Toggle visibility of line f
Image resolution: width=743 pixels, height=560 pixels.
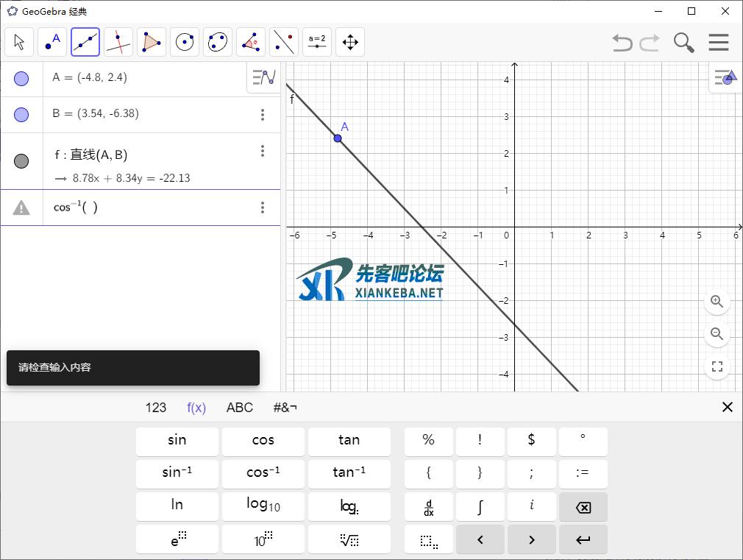click(x=21, y=161)
